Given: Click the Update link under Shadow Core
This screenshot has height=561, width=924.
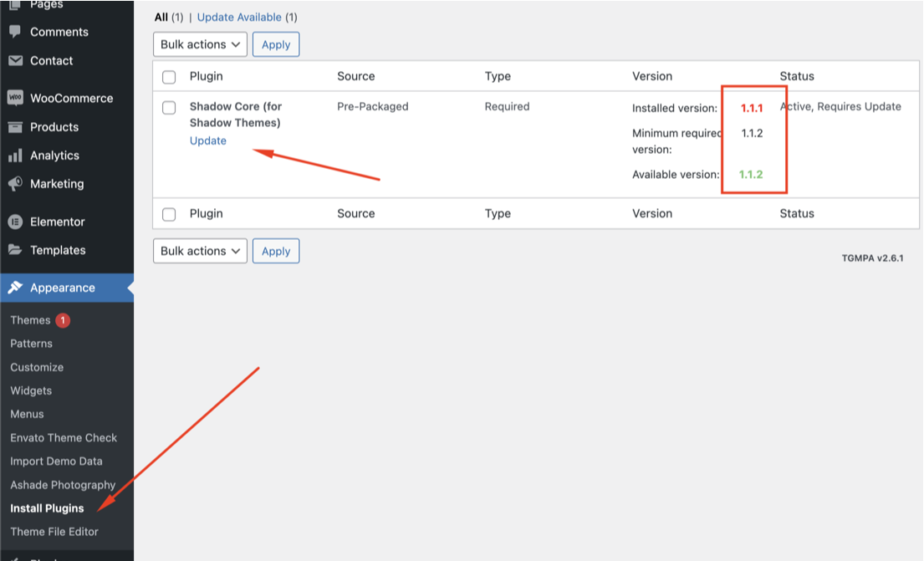Looking at the screenshot, I should tap(208, 140).
